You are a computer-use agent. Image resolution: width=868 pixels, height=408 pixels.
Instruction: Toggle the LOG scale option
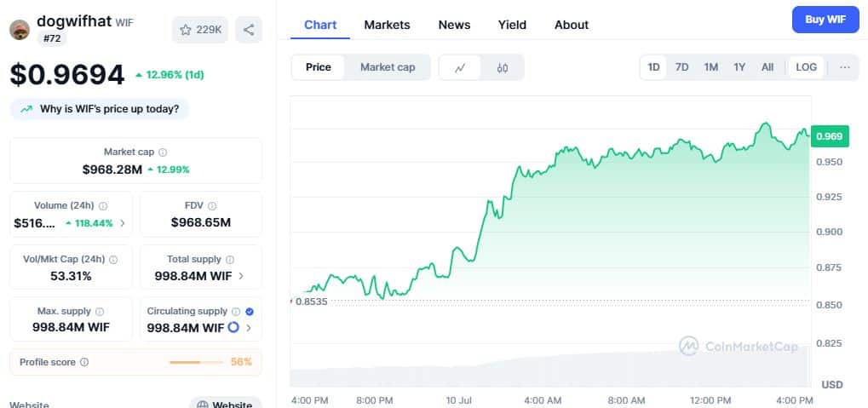pyautogui.click(x=806, y=67)
